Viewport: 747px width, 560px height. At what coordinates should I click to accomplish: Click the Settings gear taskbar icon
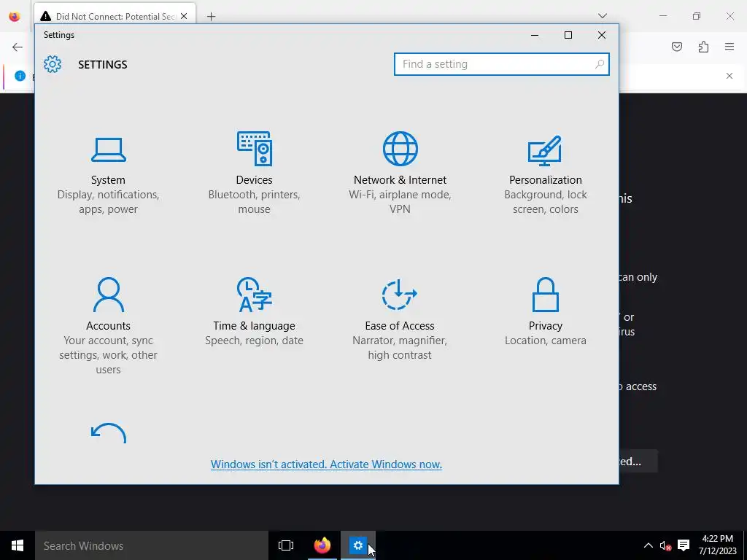[x=357, y=545]
